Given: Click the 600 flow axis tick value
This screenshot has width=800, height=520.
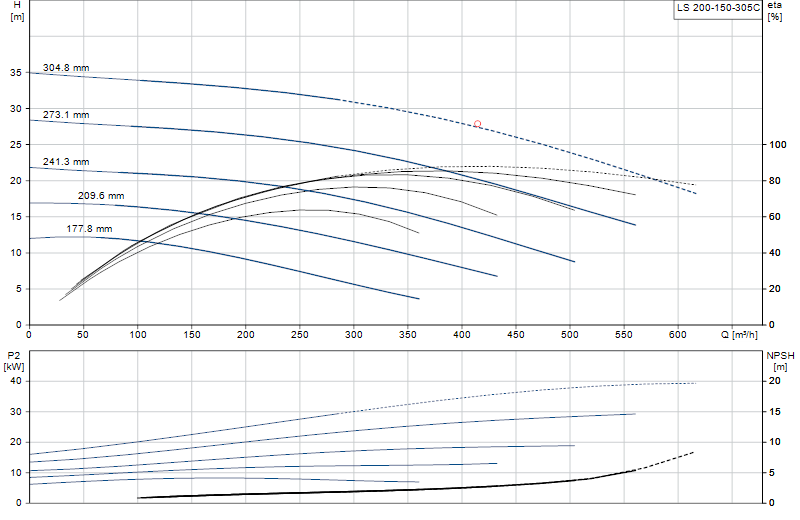Looking at the screenshot, I should [678, 335].
